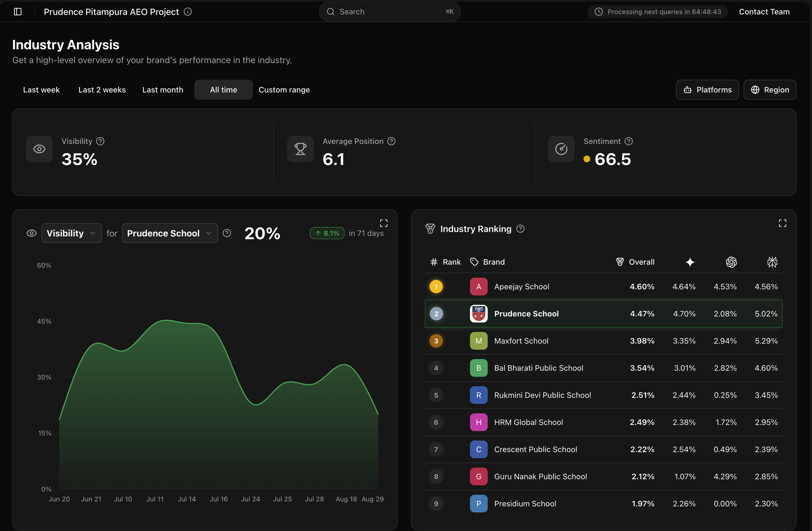Click the Industry Ranking help icon
This screenshot has width=812, height=531.
(x=520, y=229)
